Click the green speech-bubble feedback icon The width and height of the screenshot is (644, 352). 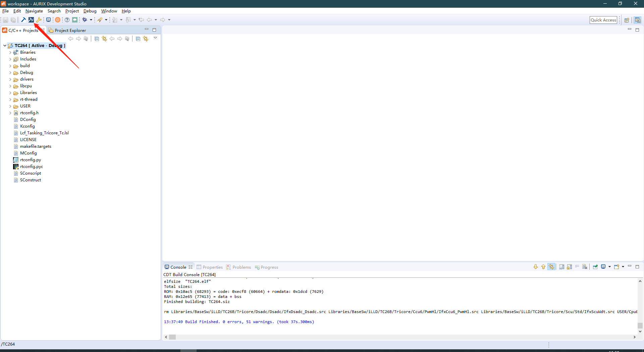tap(75, 20)
